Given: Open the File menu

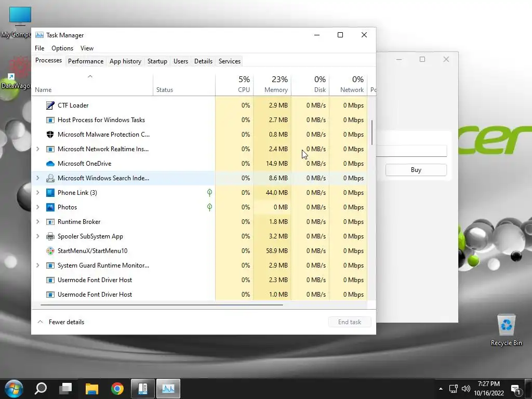Looking at the screenshot, I should 39,48.
